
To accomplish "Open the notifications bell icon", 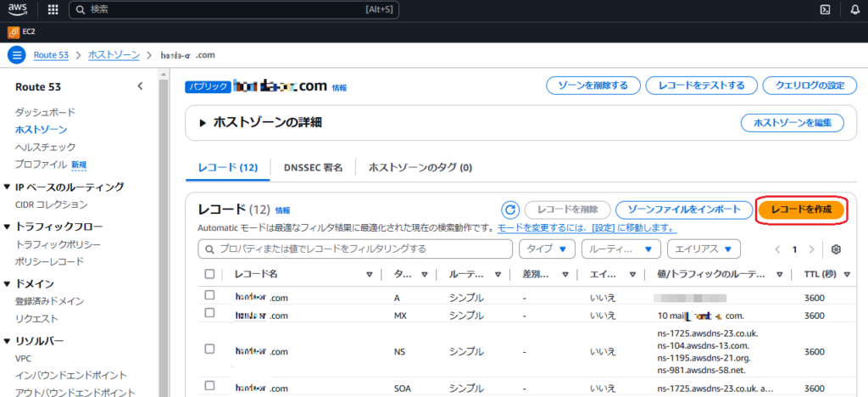I will tap(854, 9).
